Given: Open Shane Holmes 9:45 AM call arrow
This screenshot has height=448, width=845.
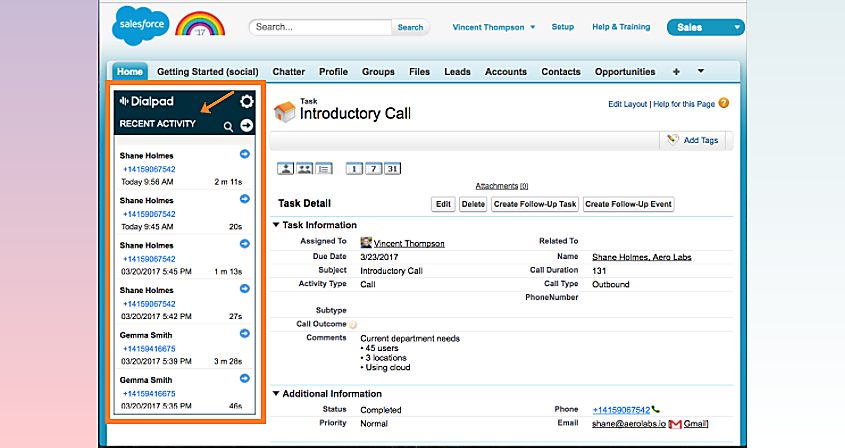Looking at the screenshot, I should (245, 199).
